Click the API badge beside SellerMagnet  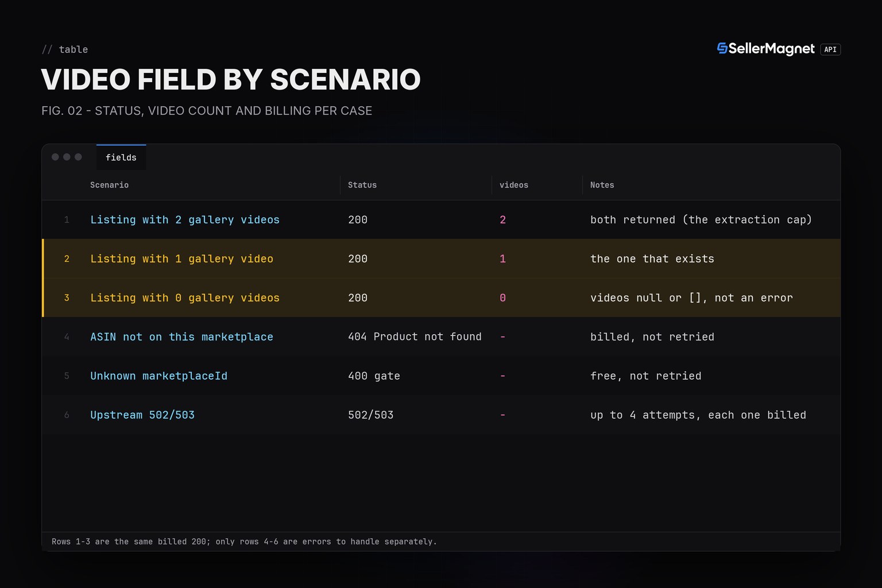830,49
